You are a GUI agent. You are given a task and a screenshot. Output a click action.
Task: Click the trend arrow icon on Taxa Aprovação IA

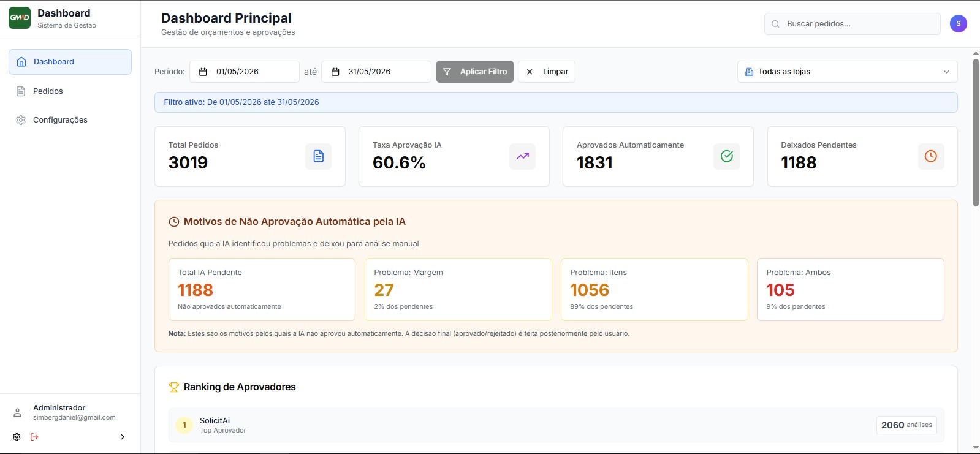[x=523, y=156]
